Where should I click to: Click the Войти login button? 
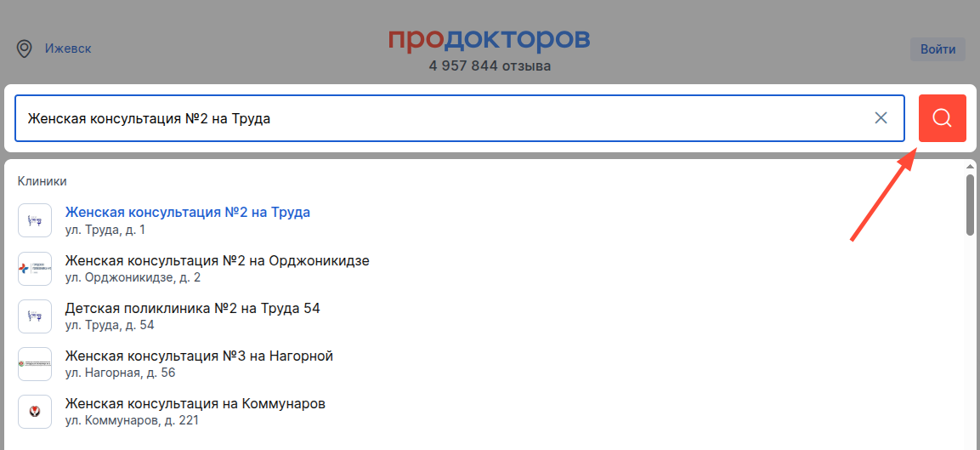point(938,49)
